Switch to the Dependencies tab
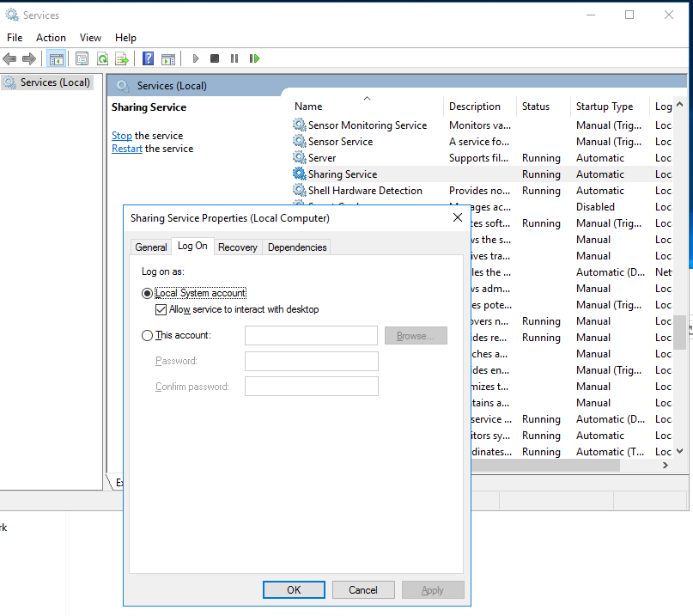The width and height of the screenshot is (693, 616). coord(297,247)
